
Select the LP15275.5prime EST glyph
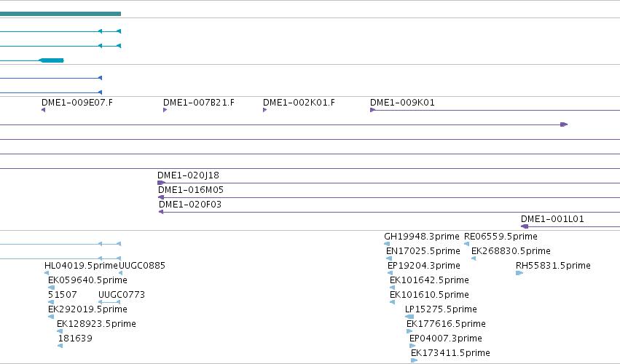[409, 317]
